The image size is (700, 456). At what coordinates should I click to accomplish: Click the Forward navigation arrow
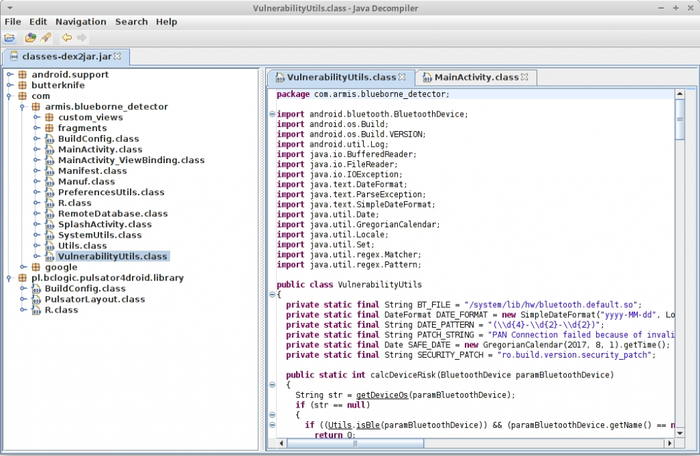coord(81,37)
